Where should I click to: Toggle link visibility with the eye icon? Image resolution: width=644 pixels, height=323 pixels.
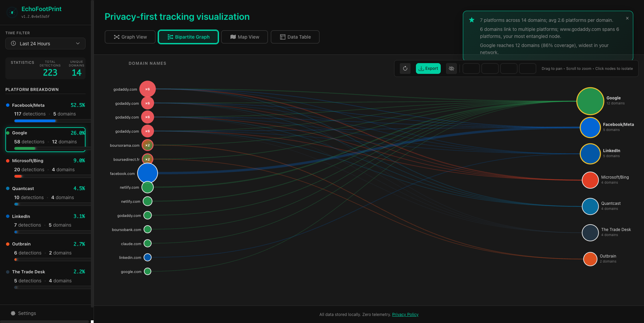click(x=451, y=68)
